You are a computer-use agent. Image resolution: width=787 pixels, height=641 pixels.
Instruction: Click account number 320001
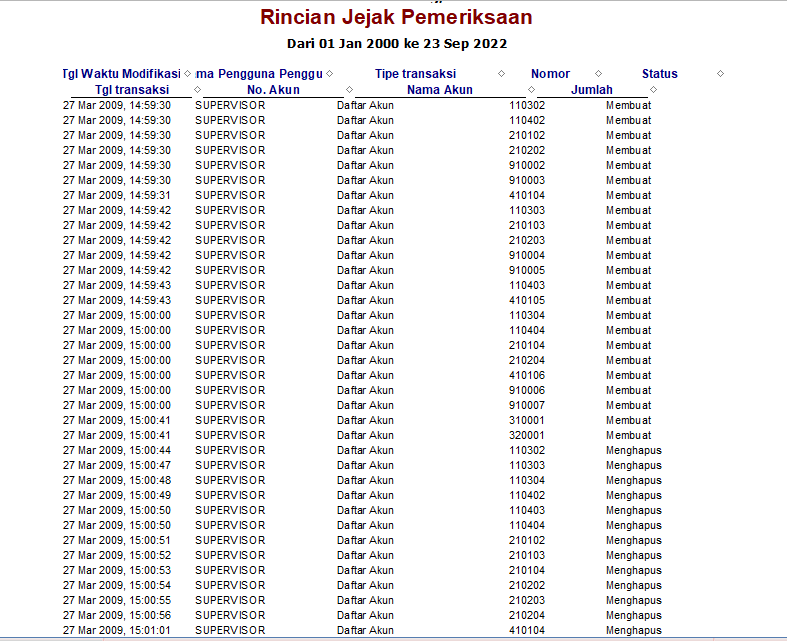point(527,436)
